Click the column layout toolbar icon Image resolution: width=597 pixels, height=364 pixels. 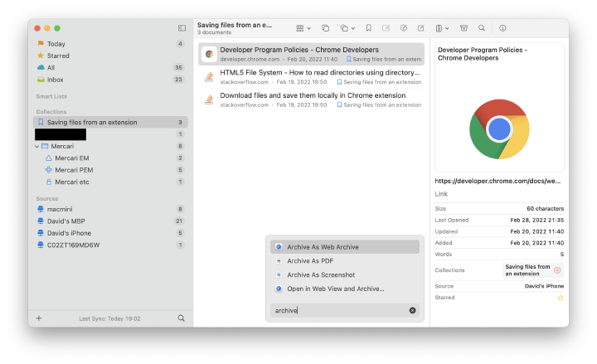click(439, 28)
